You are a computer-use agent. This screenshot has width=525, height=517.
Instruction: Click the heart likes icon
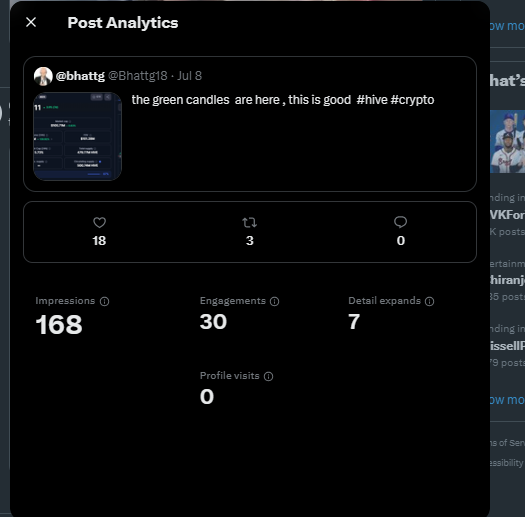[99, 222]
